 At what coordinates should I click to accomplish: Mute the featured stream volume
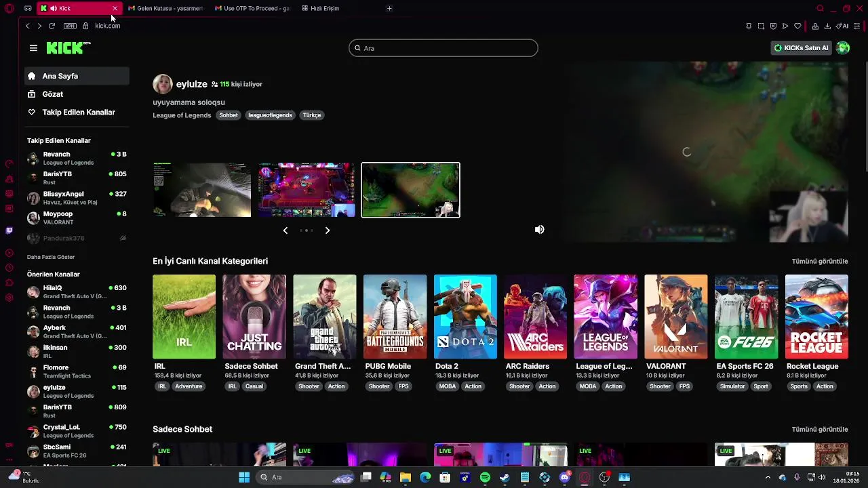tap(539, 230)
